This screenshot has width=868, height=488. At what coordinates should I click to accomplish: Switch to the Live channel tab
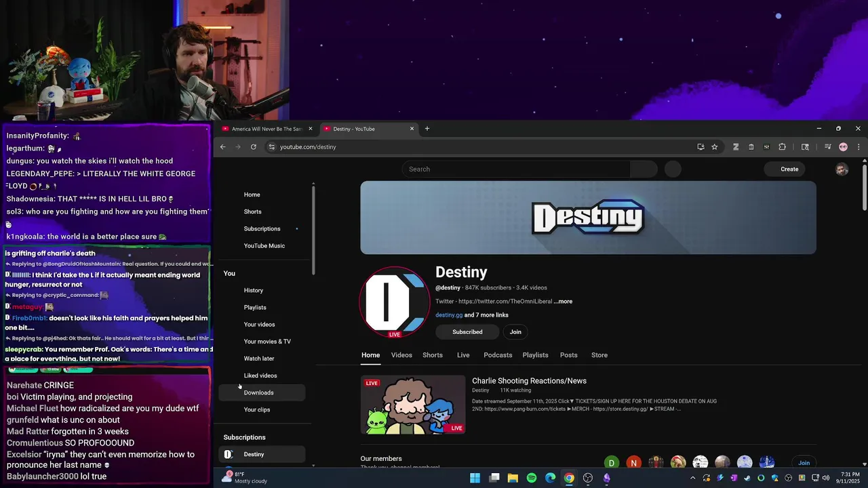point(463,355)
